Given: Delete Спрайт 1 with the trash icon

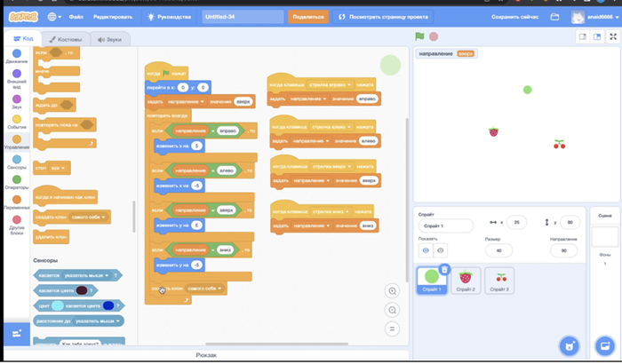Looking at the screenshot, I should pos(444,270).
